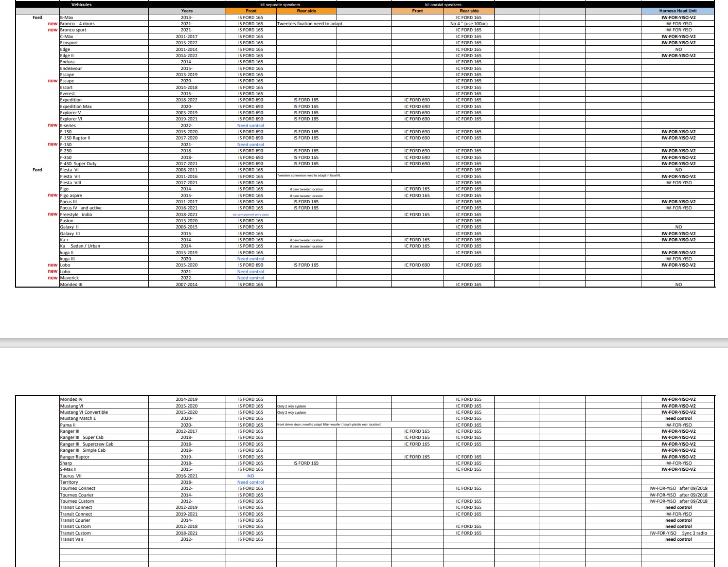Click the 'front driver door, need to adapt' note
728x567 pixels.
329,424
